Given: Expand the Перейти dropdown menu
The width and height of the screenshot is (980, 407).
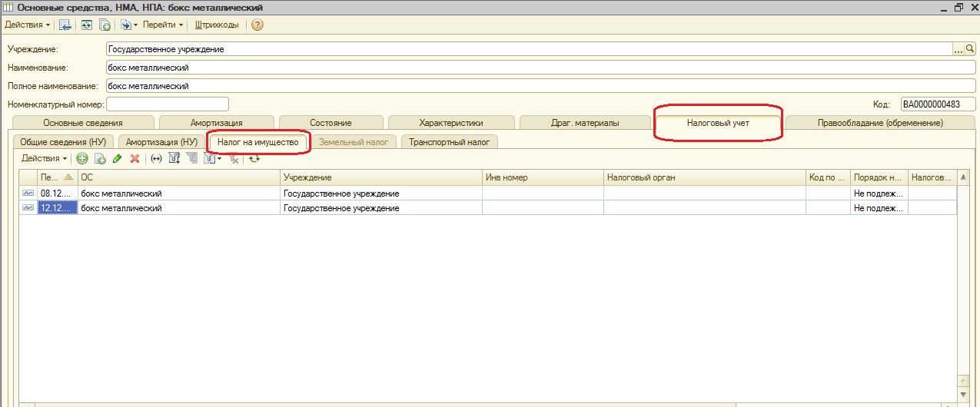Looking at the screenshot, I should 163,25.
